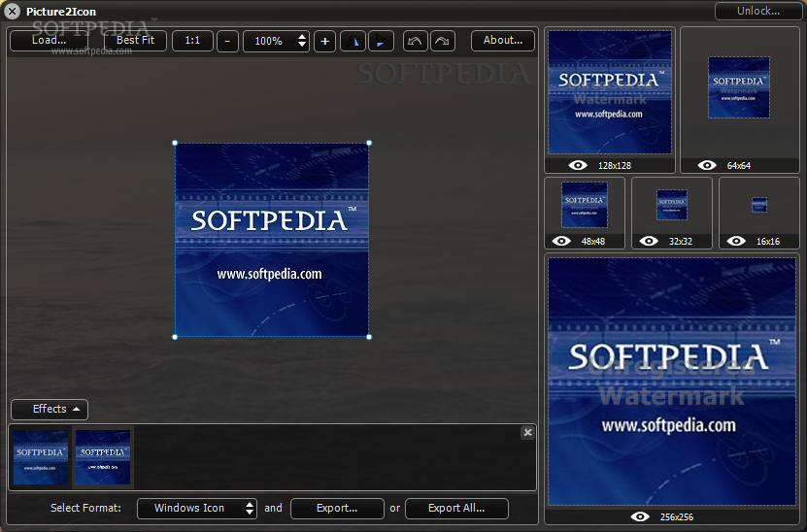The height and width of the screenshot is (532, 807).
Task: Close the effects strip with X
Action: click(527, 433)
